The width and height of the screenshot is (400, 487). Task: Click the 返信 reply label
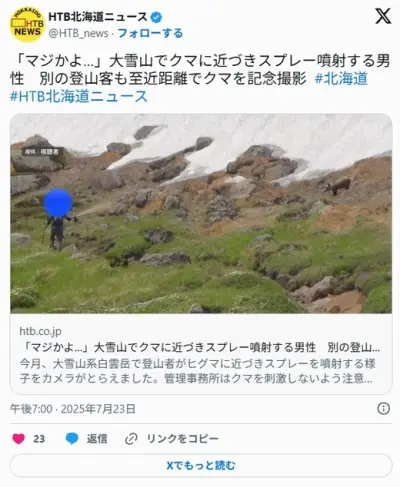click(97, 439)
